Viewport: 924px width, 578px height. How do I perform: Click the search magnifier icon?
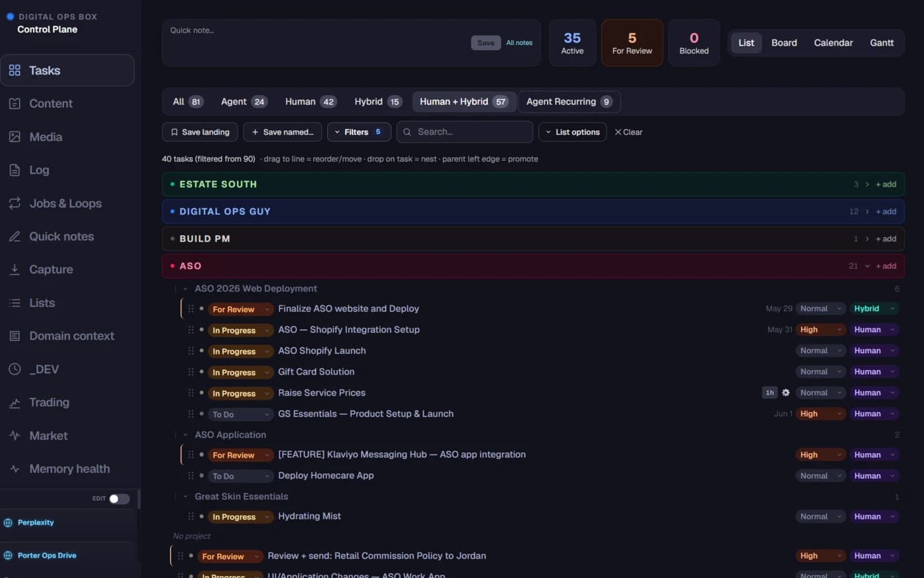point(407,132)
